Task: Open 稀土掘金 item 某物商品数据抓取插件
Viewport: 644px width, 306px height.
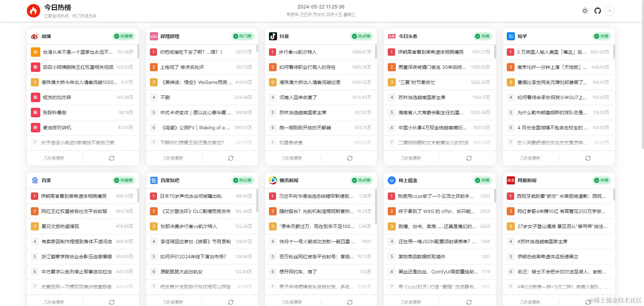Action: coord(422,257)
